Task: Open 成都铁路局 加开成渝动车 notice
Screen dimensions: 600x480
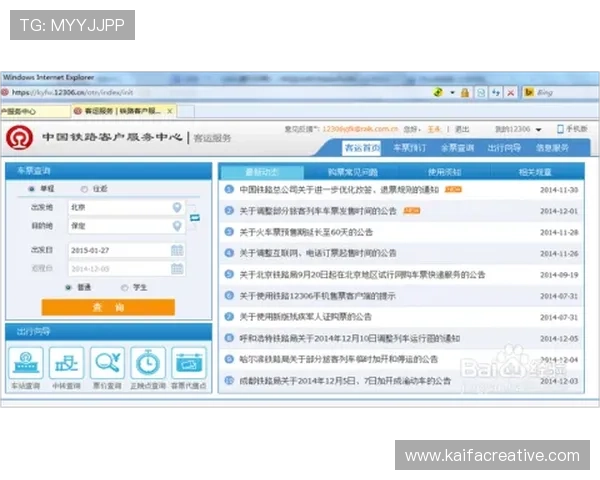Action: 345,381
